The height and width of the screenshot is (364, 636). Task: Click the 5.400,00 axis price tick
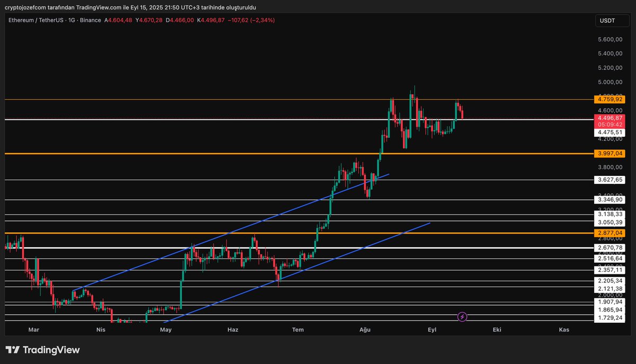tap(609, 54)
